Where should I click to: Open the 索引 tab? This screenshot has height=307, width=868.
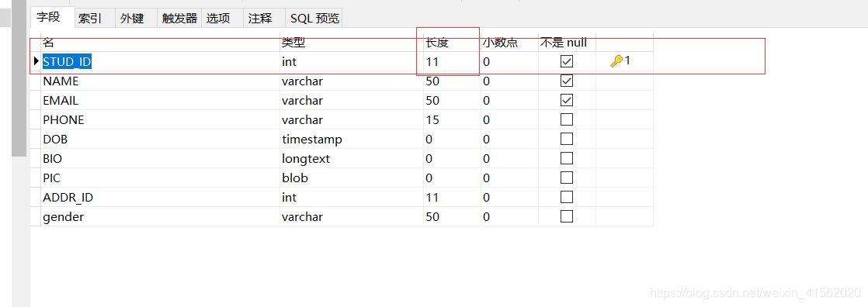coord(95,18)
